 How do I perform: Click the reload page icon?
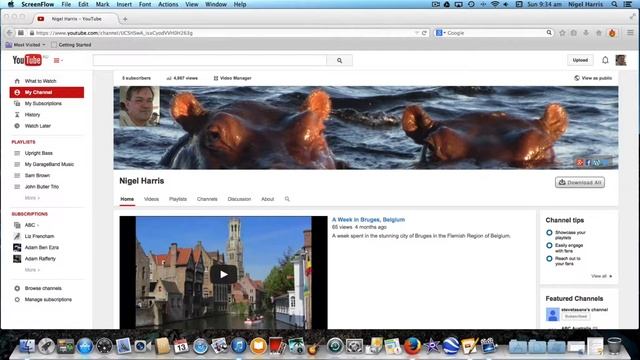pyautogui.click(x=424, y=33)
